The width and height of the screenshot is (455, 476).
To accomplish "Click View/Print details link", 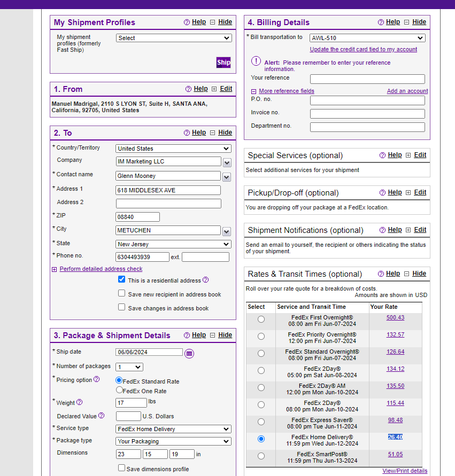I will (x=405, y=471).
